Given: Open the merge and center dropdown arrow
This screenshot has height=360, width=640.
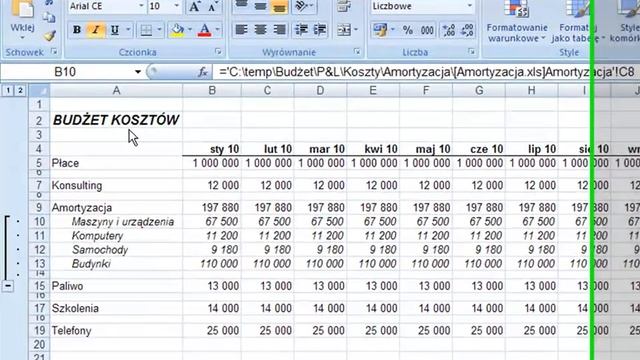Looking at the screenshot, I should [x=356, y=30].
